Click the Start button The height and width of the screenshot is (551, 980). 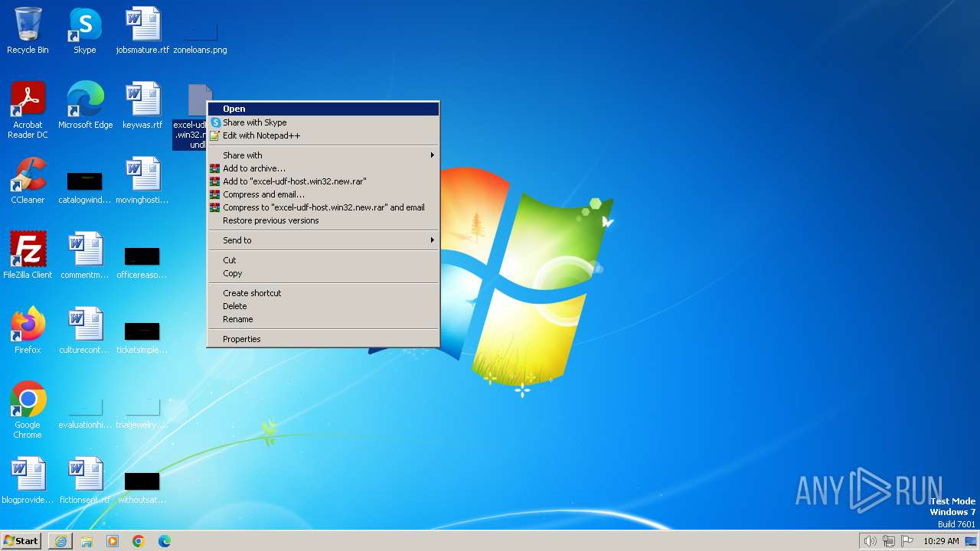(21, 541)
